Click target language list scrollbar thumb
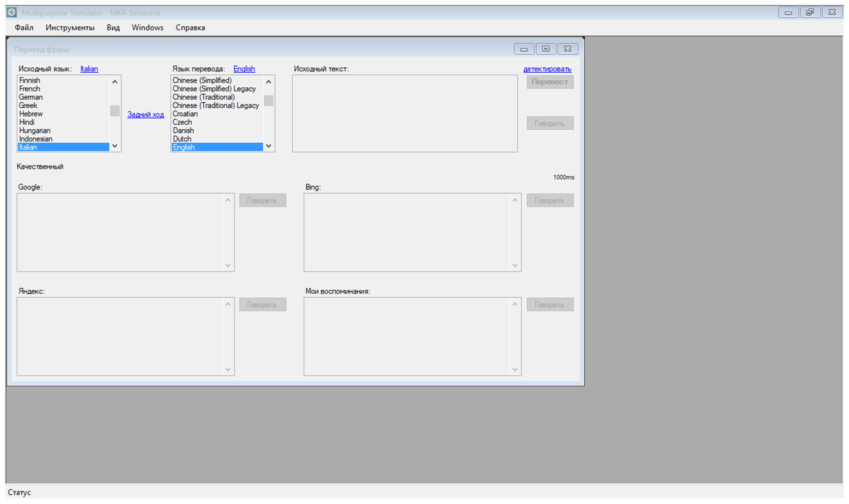 coord(269,100)
